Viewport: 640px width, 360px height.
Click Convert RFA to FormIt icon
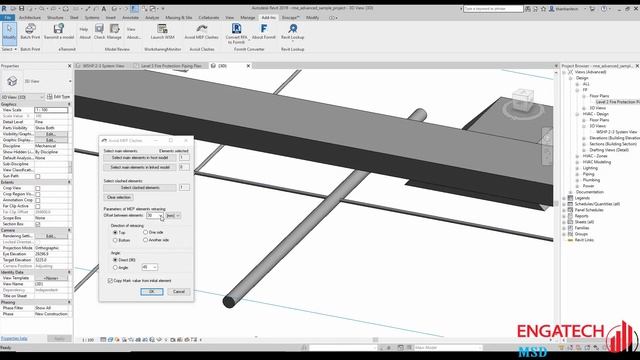[236, 28]
